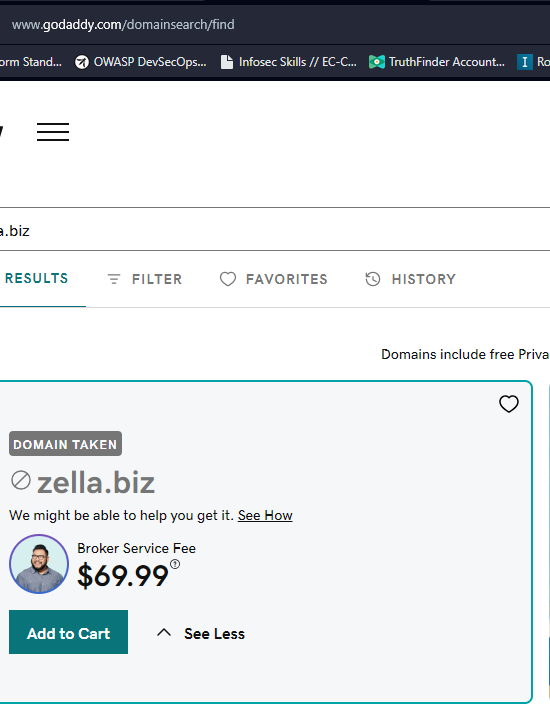This screenshot has width=550, height=720.
Task: Add zella.biz broker service to cart
Action: 68,632
